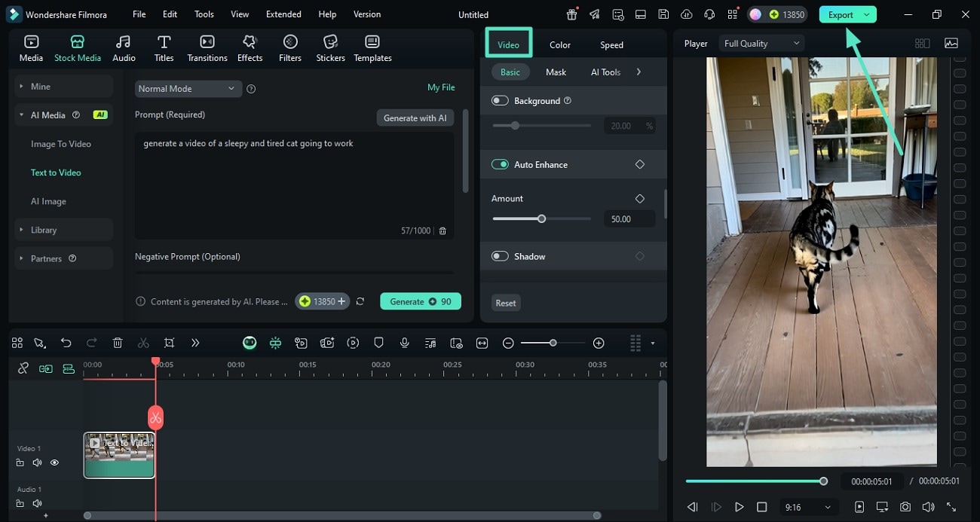This screenshot has width=980, height=522.
Task: Select Image To Video
Action: 61,144
